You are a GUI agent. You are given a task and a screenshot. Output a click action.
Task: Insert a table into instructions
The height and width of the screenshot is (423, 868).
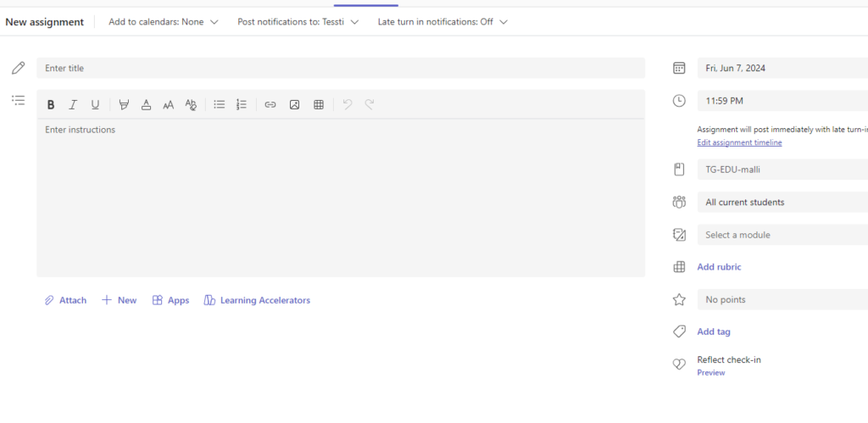(319, 105)
